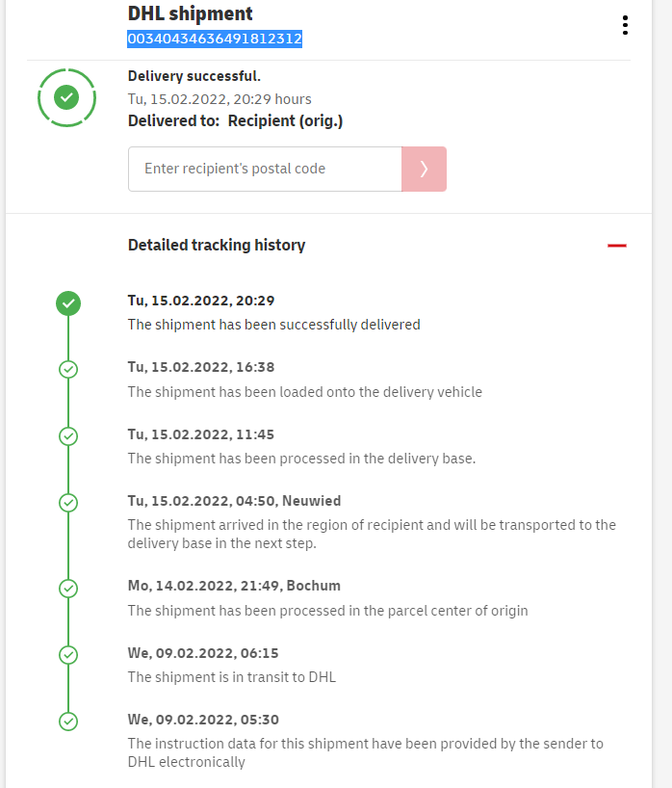Screen dimensions: 672x788
Task: Click the highlighted tracking number 00340434636491812312
Action: click(x=215, y=39)
